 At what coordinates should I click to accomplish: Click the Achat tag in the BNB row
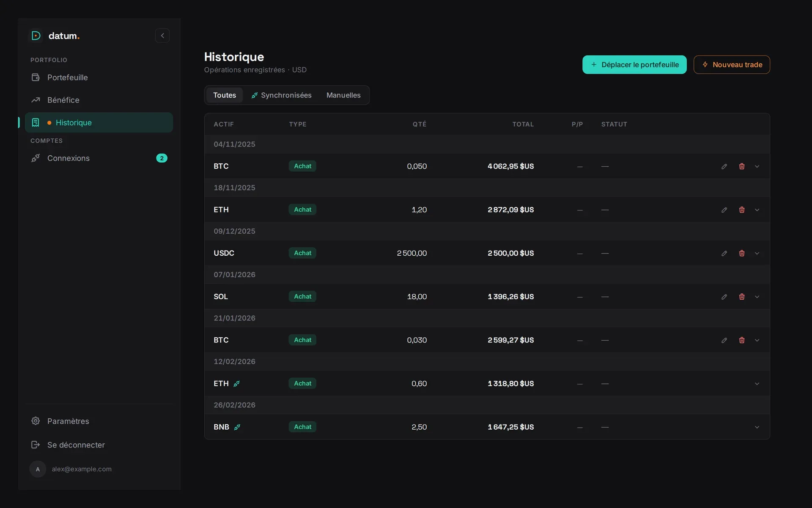302,427
